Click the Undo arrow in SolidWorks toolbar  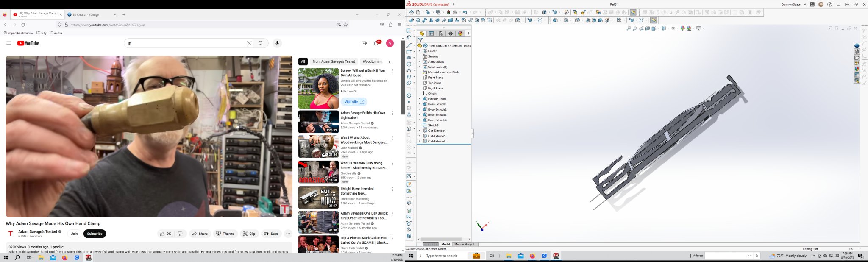465,13
